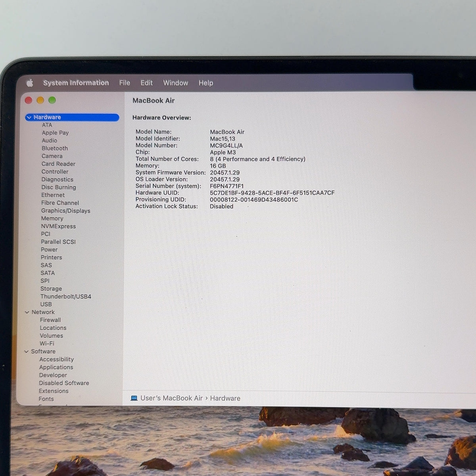Image resolution: width=476 pixels, height=476 pixels.
Task: Select Fonts in the sidebar
Action: [x=46, y=399]
